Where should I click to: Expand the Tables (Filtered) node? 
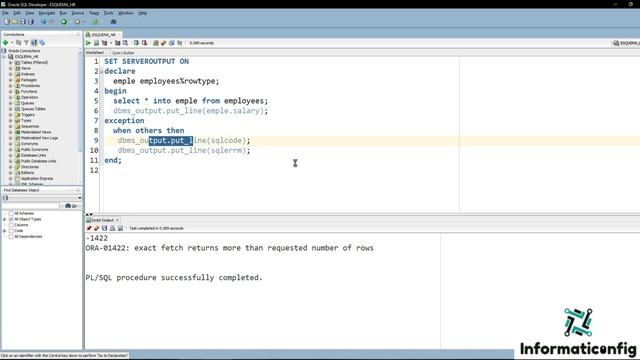point(11,62)
